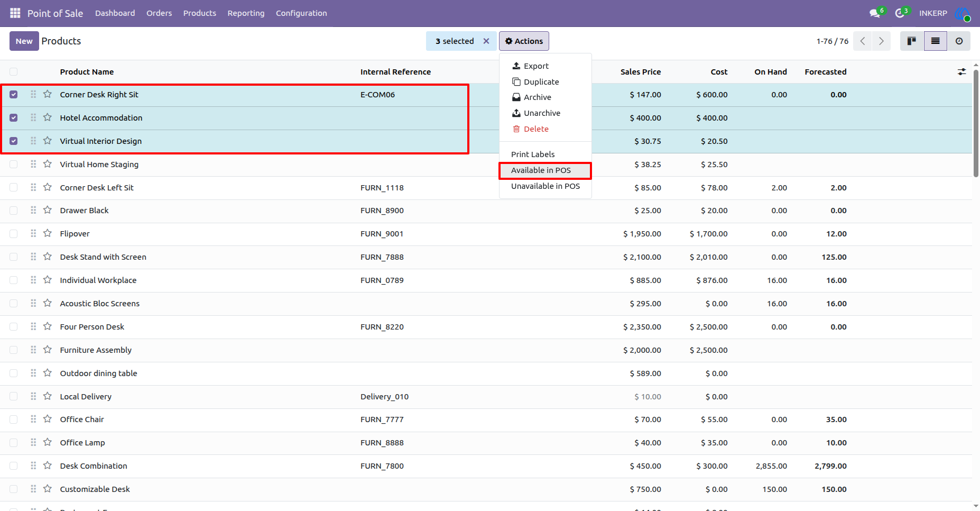Open the user avatar menu
The height and width of the screenshot is (511, 980).
(x=963, y=13)
